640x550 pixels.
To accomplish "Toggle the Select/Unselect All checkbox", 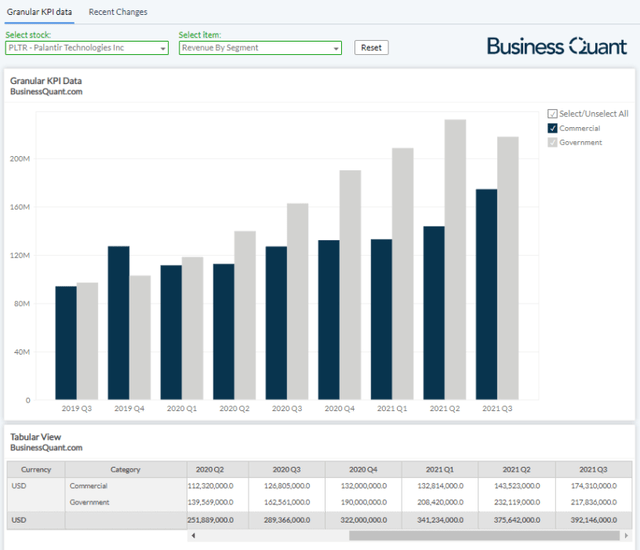I will click(552, 114).
